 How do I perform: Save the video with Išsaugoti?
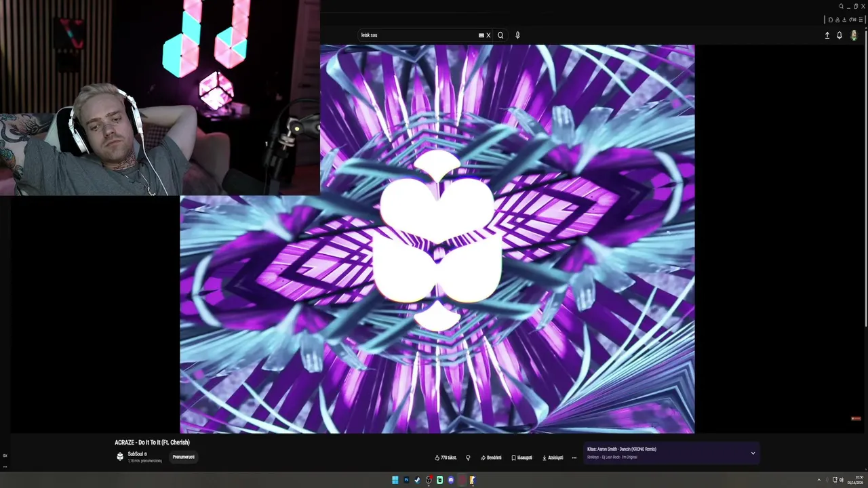pos(521,457)
